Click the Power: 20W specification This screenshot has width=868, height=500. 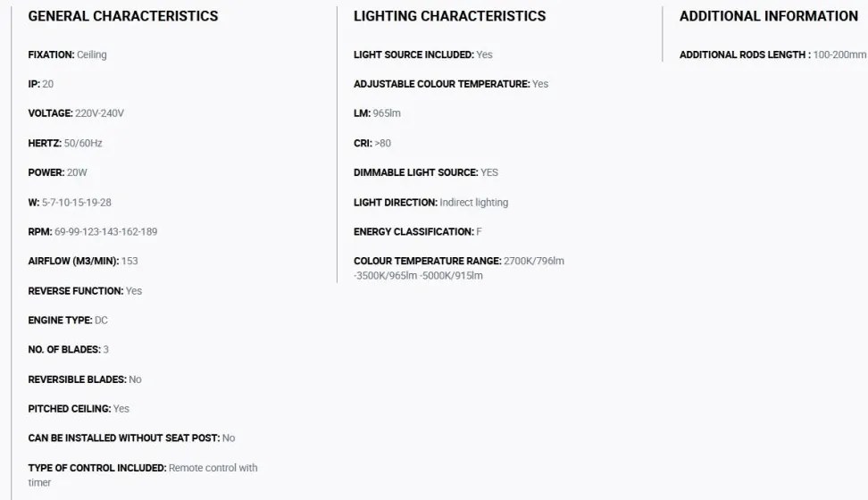[x=57, y=172]
